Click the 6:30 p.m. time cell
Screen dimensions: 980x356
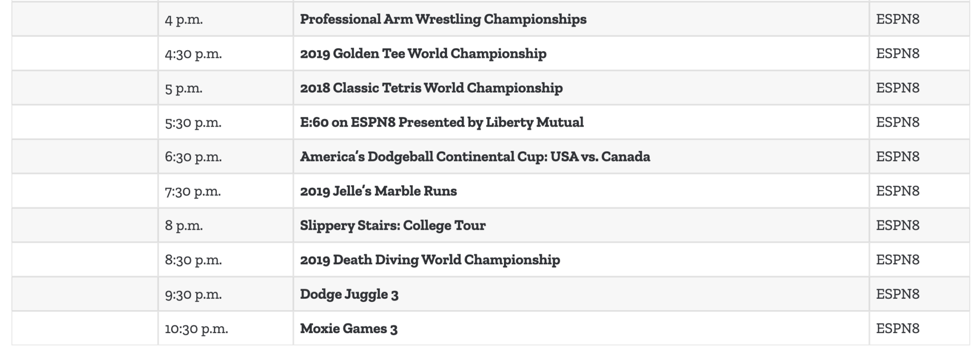[226, 157]
